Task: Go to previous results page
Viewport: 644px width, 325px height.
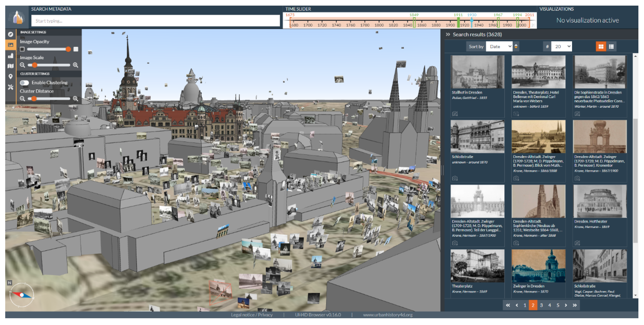Action: (x=517, y=305)
